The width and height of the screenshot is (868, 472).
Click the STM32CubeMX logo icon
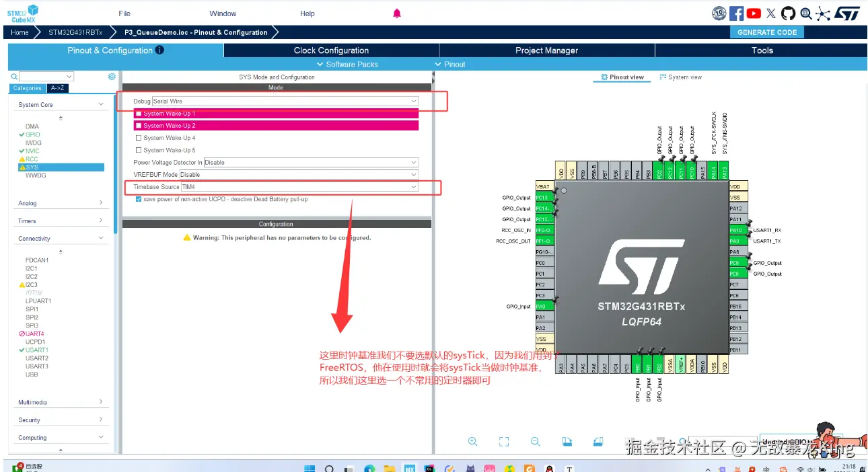click(x=23, y=13)
